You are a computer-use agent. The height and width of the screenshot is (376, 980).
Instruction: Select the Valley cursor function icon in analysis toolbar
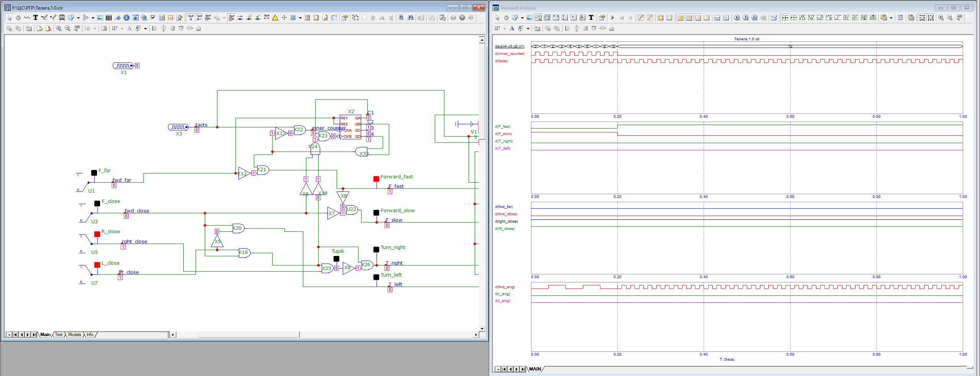click(811, 18)
